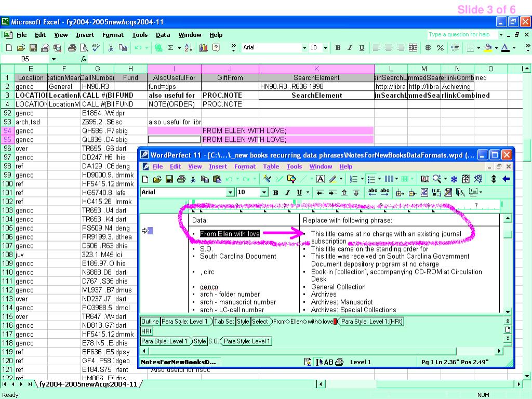Click the AB button in WordPerfect status bar
Image resolution: width=532 pixels, height=399 pixels.
pos(328,362)
